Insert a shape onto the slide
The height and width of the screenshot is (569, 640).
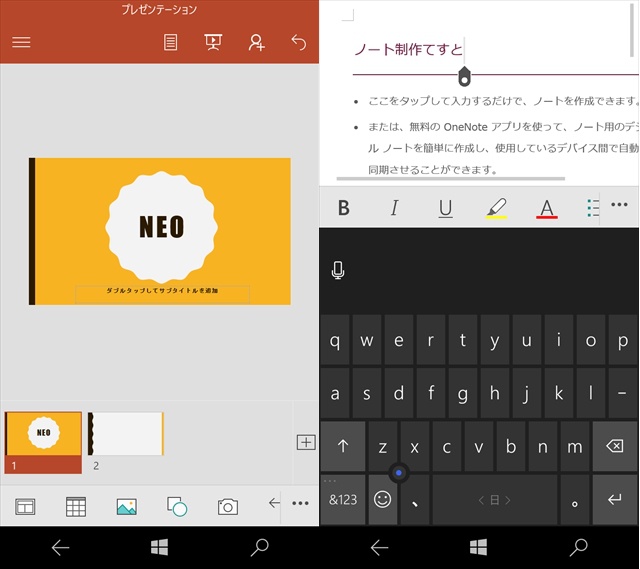(x=177, y=506)
